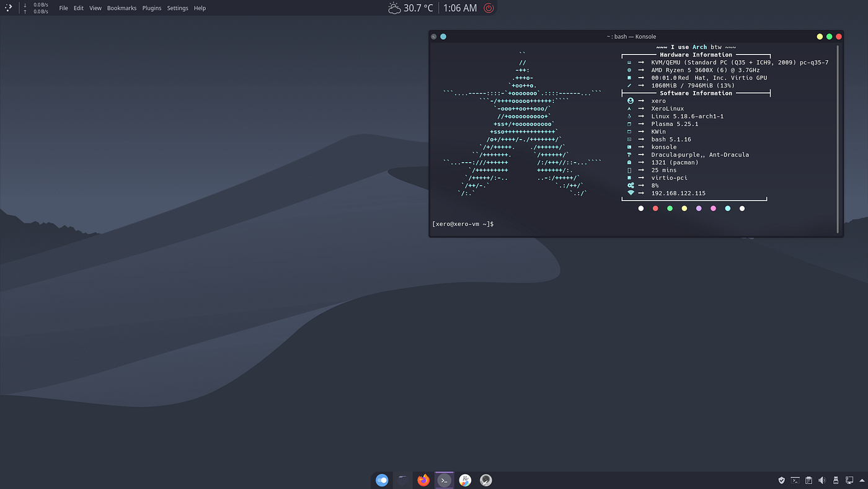Click the red power button icon
868x489 pixels.
click(489, 8)
